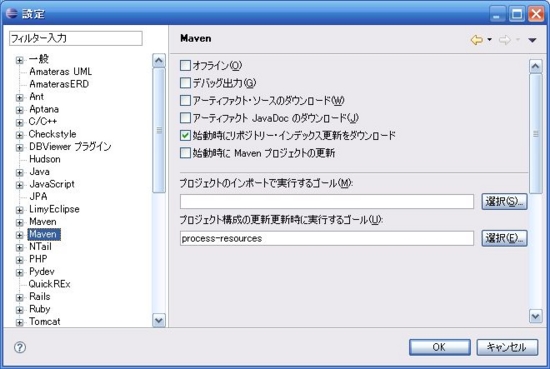Click the help question mark icon
Viewport: 550px width, 369px height.
coord(20,347)
